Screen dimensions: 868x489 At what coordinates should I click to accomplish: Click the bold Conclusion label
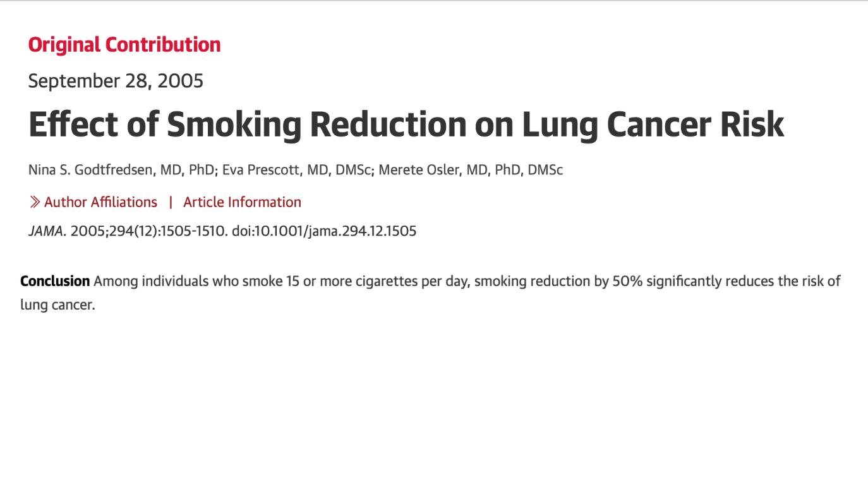pos(55,281)
